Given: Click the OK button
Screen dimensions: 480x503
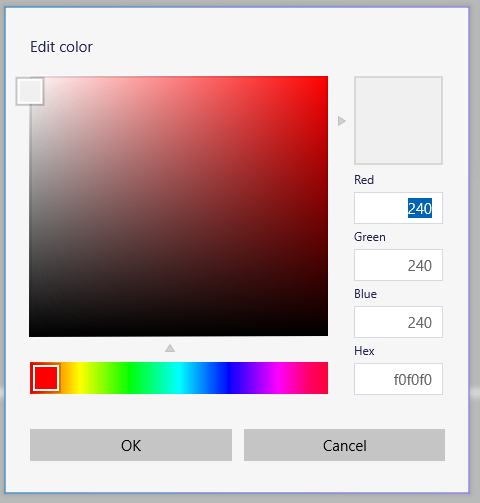Looking at the screenshot, I should pos(131,445).
